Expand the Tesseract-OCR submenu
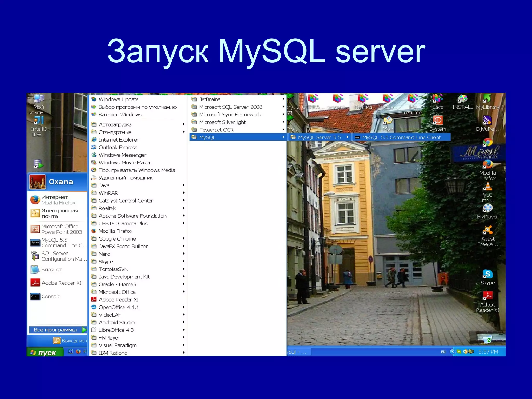The image size is (532, 399). pyautogui.click(x=238, y=130)
